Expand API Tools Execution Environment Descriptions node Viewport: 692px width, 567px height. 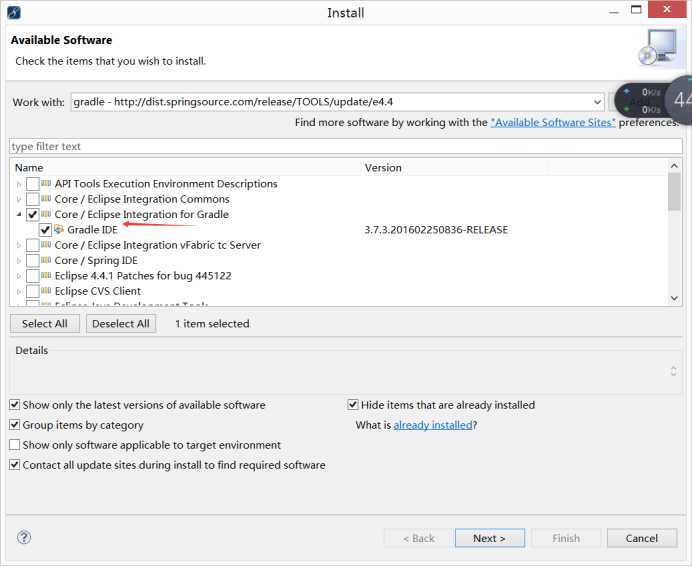click(x=19, y=184)
